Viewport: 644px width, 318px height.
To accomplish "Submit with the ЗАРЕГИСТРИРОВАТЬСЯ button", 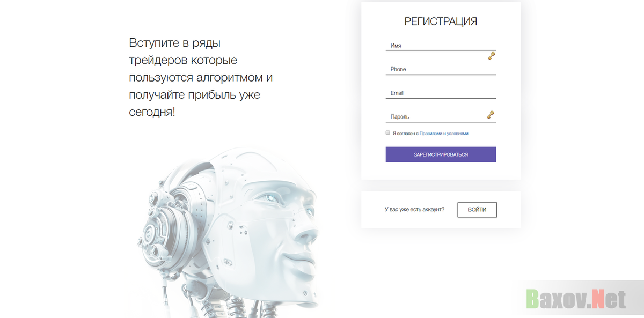I will [x=441, y=154].
